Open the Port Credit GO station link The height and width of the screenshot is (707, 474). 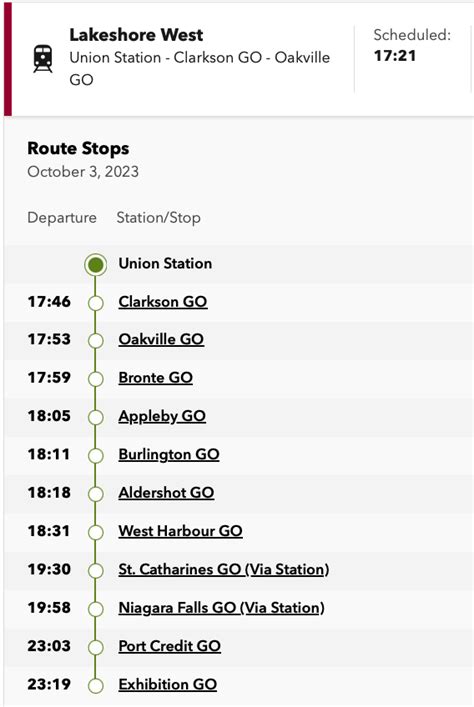pos(170,646)
